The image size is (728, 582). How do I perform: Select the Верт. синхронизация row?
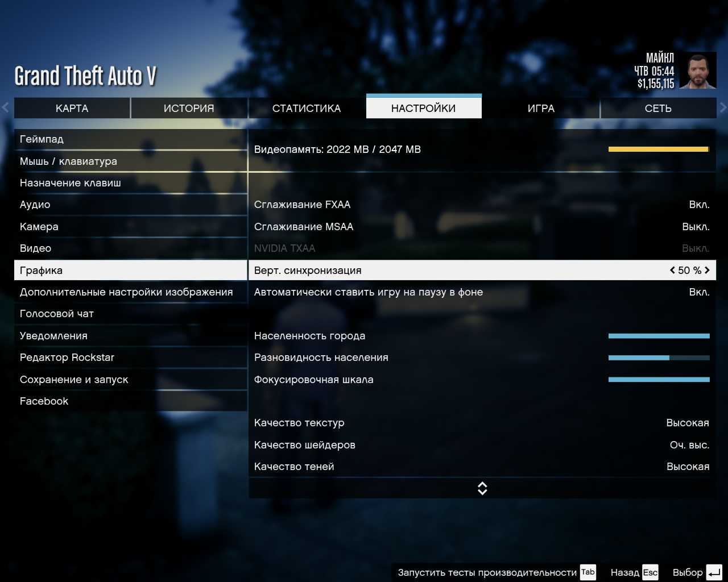482,270
